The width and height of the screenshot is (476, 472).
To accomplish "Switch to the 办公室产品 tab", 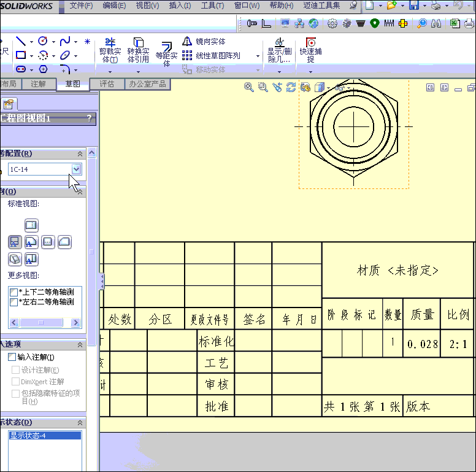I will (x=148, y=84).
